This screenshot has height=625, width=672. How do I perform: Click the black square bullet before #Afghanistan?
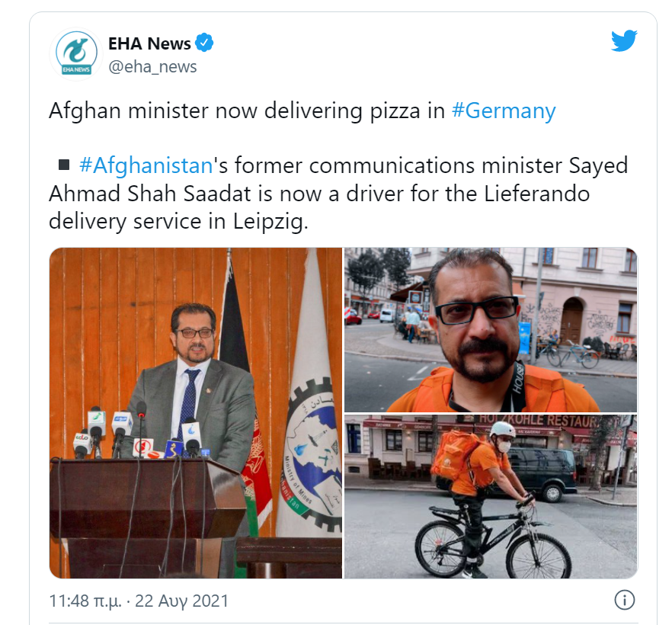64,165
